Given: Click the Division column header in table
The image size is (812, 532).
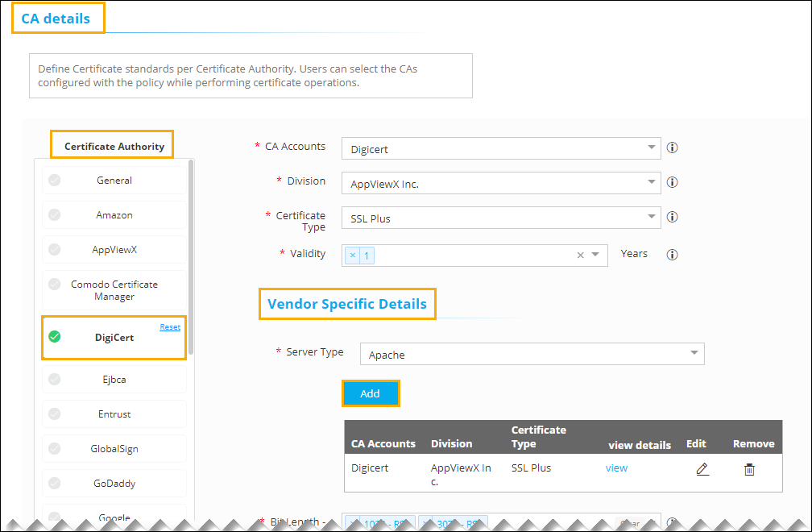Looking at the screenshot, I should coord(452,444).
